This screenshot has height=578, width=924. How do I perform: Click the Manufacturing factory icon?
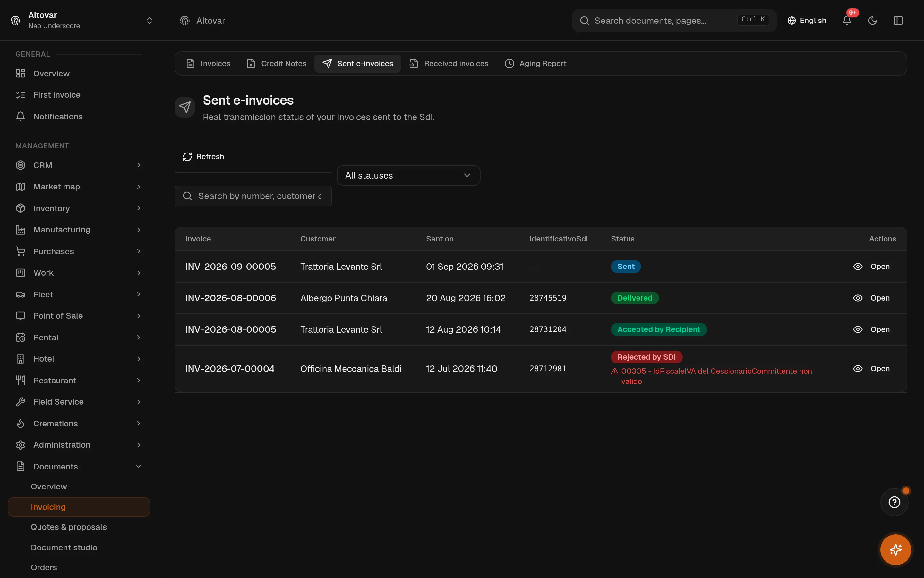21,230
